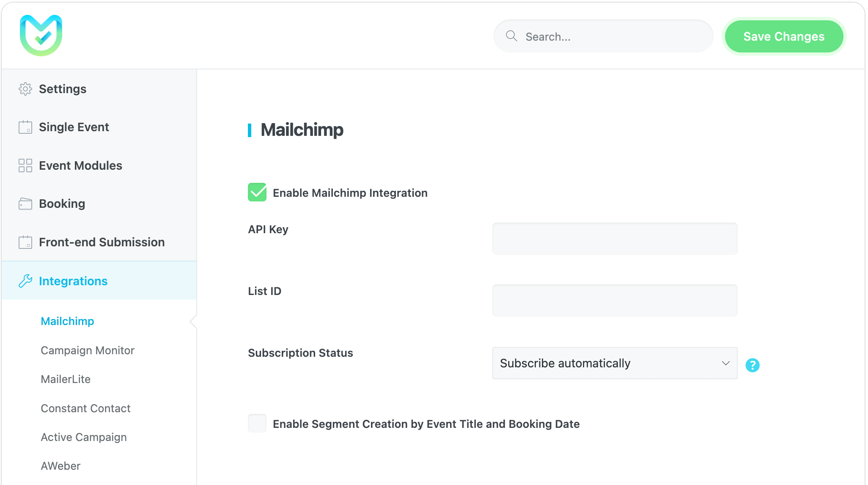Image resolution: width=868 pixels, height=485 pixels.
Task: Open Campaign Monitor integration settings
Action: (x=88, y=350)
